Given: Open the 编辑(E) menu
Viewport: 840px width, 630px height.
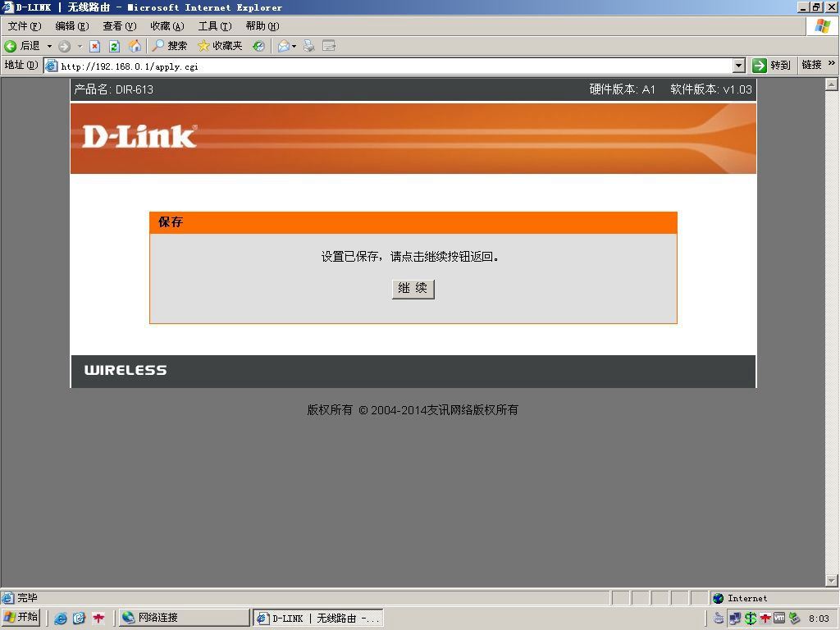Looking at the screenshot, I should click(x=72, y=25).
